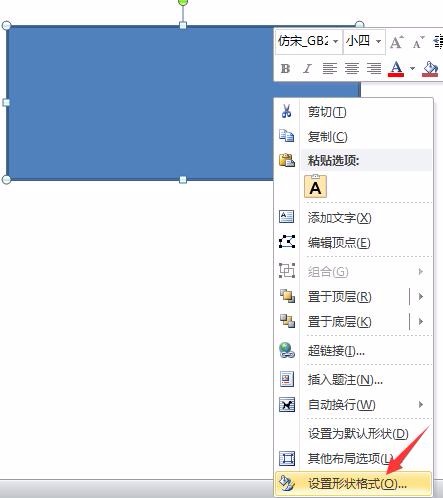Apply the red font color button

tap(396, 69)
